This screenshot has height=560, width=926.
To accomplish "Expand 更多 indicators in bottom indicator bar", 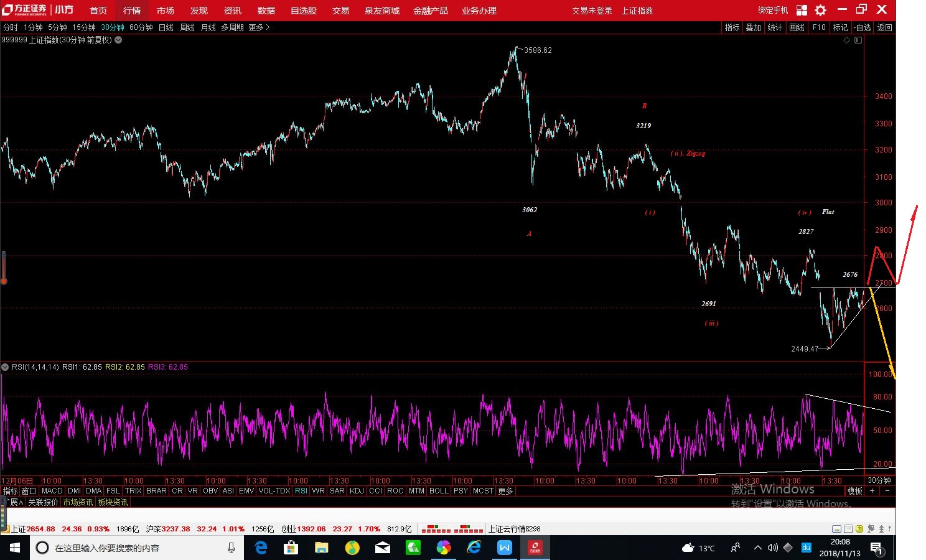I will 505,491.
